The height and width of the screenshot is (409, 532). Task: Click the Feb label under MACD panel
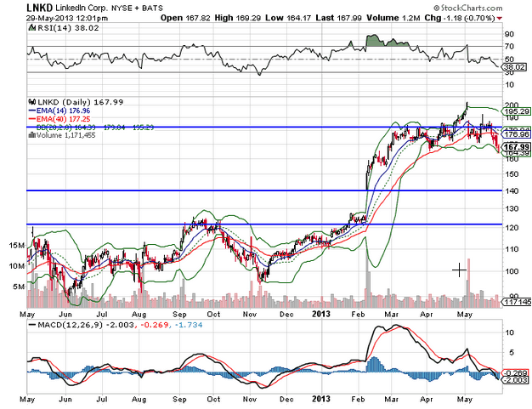pos(358,399)
